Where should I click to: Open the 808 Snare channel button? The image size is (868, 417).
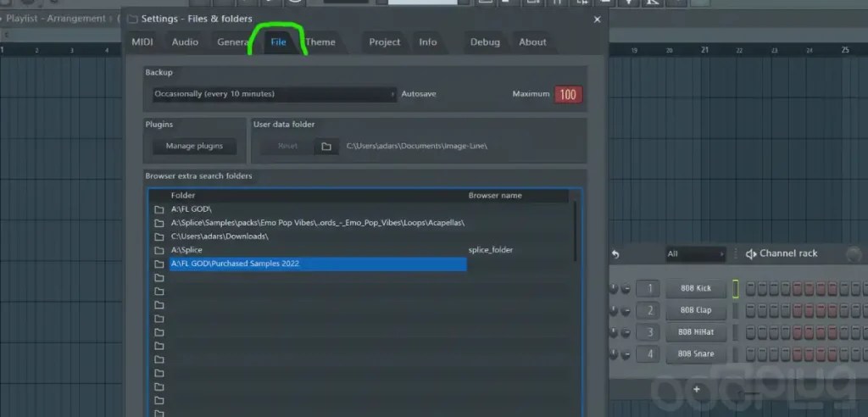[696, 354]
